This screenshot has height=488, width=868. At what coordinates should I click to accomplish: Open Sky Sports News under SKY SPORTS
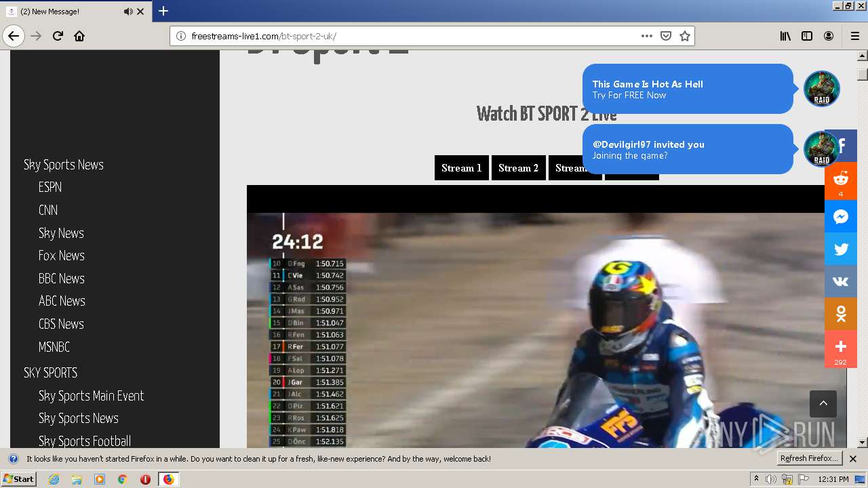click(79, 418)
